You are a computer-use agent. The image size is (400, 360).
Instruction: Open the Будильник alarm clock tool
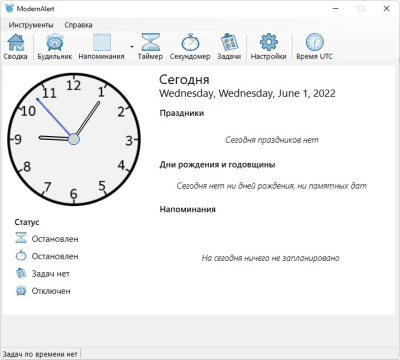pyautogui.click(x=55, y=43)
